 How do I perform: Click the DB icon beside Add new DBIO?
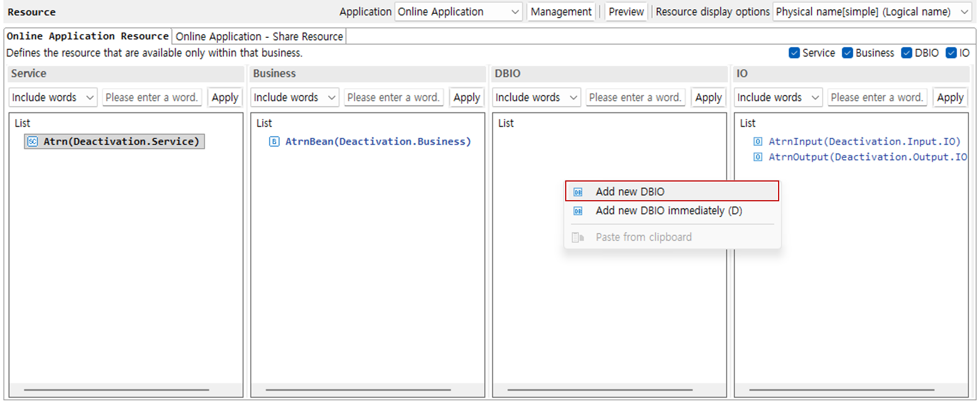point(578,192)
